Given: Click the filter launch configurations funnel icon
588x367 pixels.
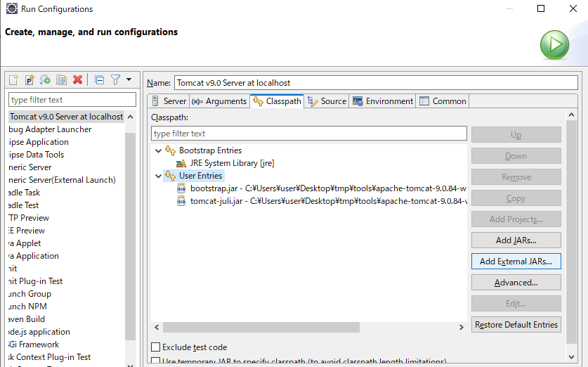Looking at the screenshot, I should [x=115, y=79].
